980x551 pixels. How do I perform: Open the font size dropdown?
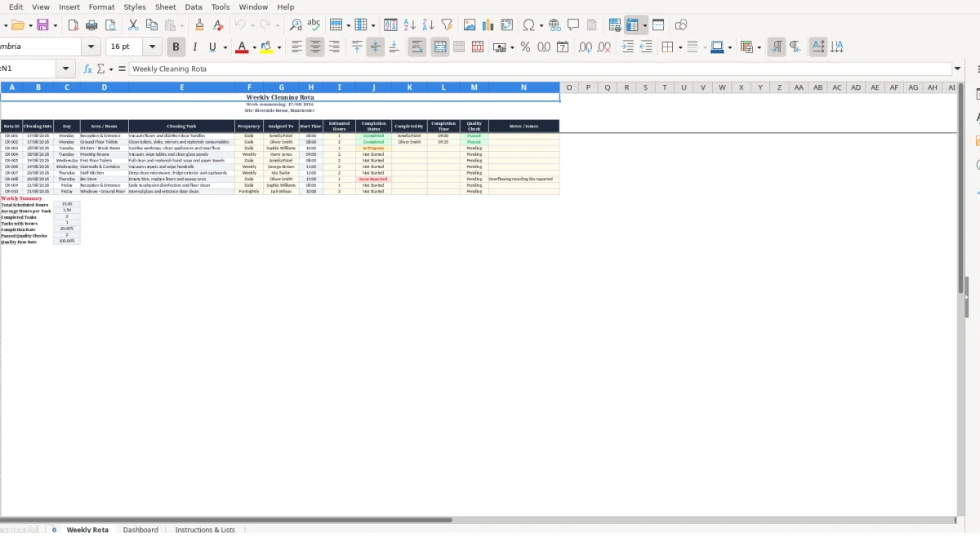tap(152, 47)
